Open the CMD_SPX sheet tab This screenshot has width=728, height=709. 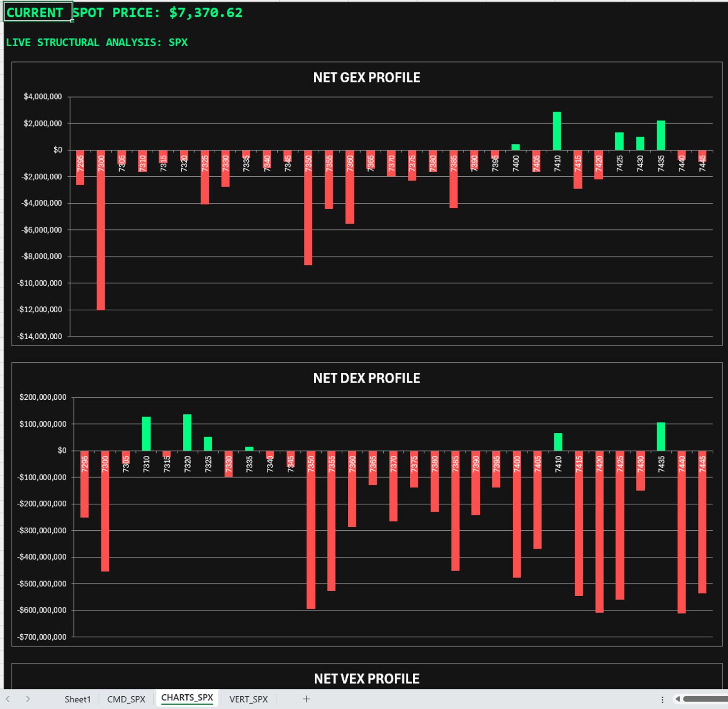pos(126,699)
